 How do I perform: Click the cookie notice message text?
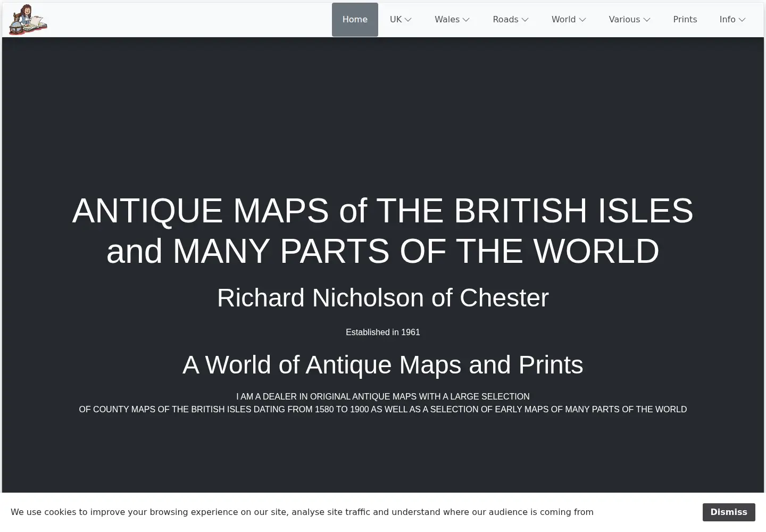click(302, 512)
